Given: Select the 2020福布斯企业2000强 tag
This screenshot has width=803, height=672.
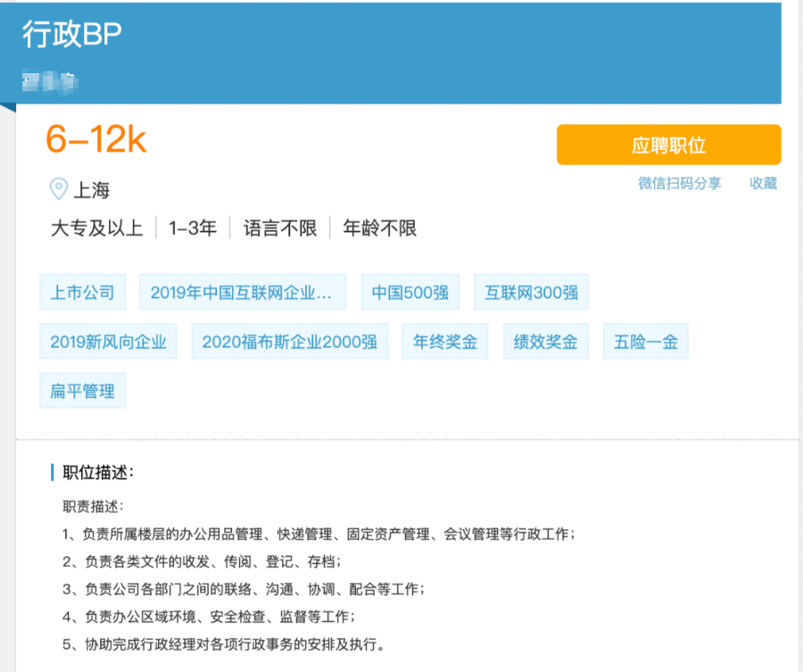Looking at the screenshot, I should point(288,341).
